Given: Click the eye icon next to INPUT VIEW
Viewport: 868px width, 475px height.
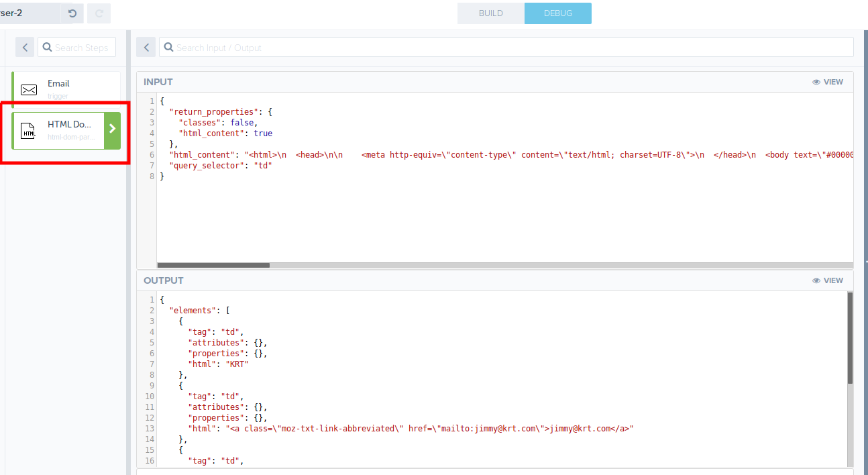Looking at the screenshot, I should (x=816, y=81).
